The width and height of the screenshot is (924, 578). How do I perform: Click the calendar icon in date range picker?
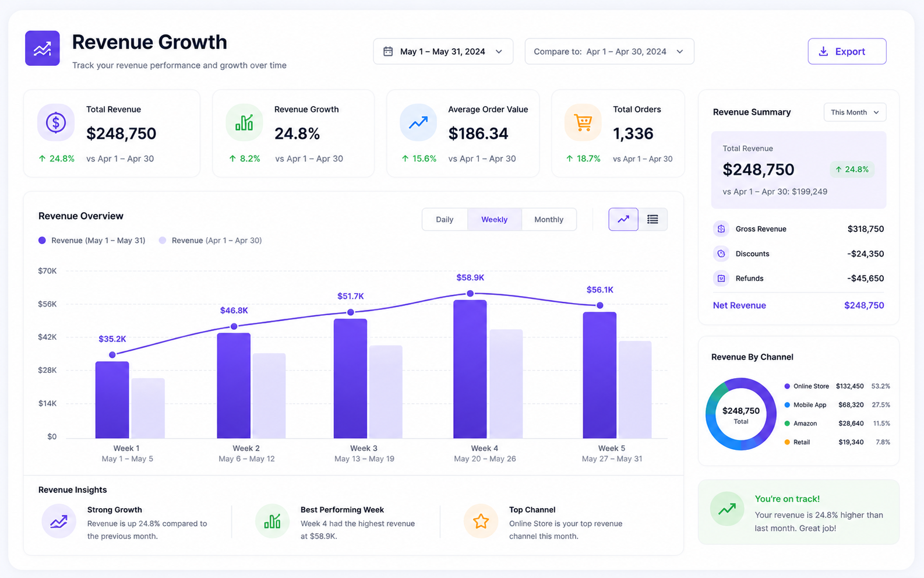tap(388, 51)
